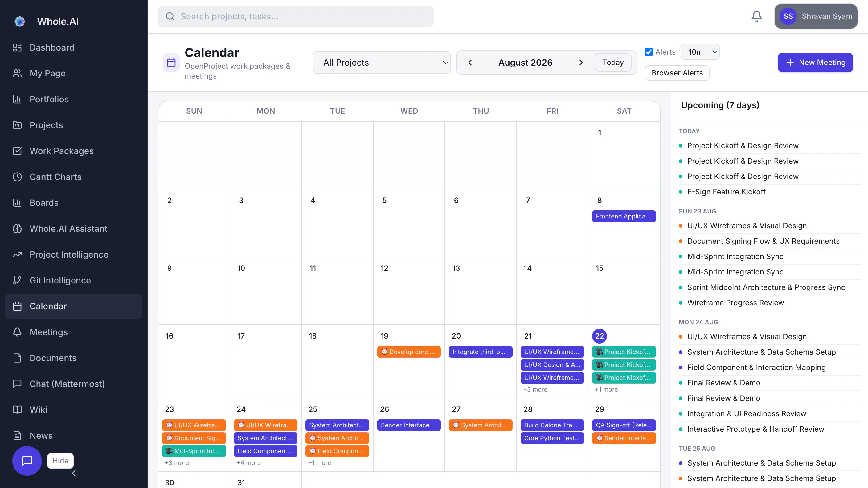Open Field Component & Interaction Mapping in Upcoming
This screenshot has width=868, height=488.
point(770,368)
